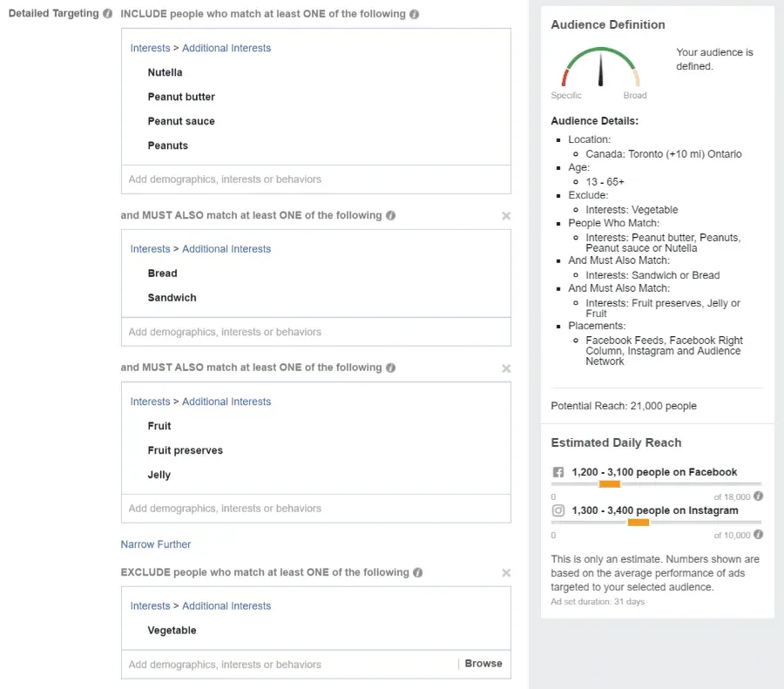The image size is (784, 689).
Task: Select Additional Interests in the exclude section
Action: click(x=226, y=605)
